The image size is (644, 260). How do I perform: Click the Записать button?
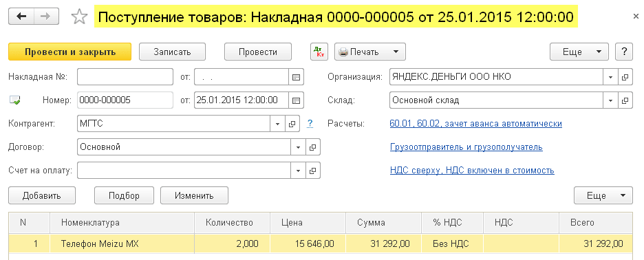pyautogui.click(x=172, y=52)
